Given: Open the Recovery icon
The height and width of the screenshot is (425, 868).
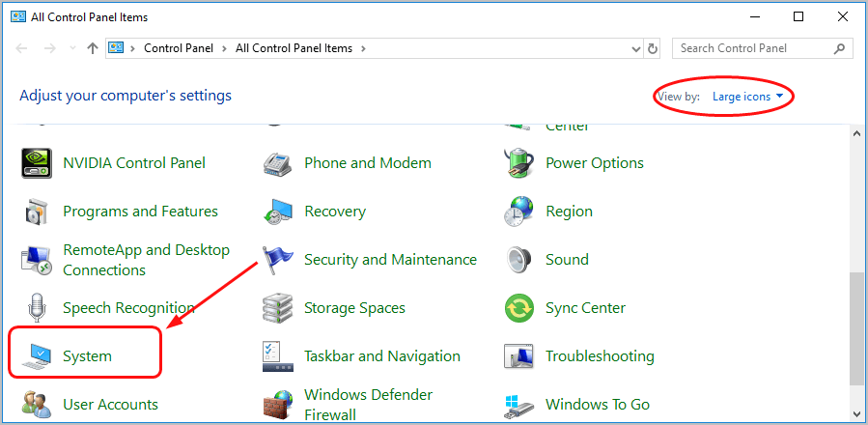Looking at the screenshot, I should coord(278,212).
